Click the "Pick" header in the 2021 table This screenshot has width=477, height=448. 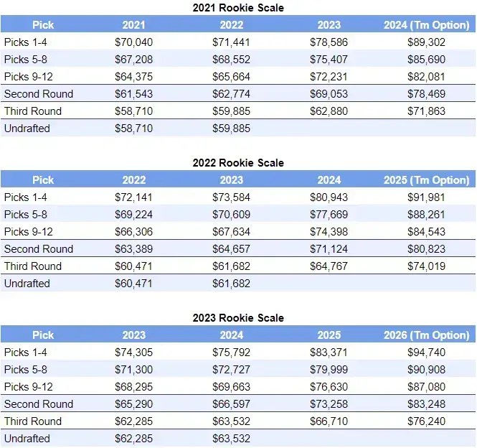point(43,25)
